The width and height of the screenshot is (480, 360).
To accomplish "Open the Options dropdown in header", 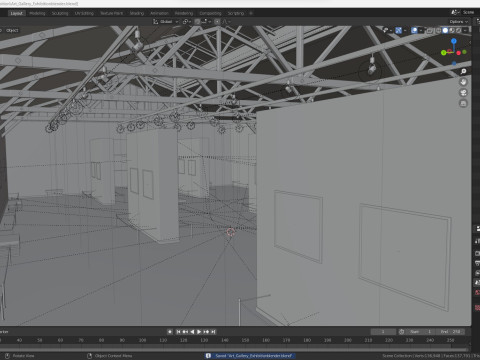I will pyautogui.click(x=458, y=22).
